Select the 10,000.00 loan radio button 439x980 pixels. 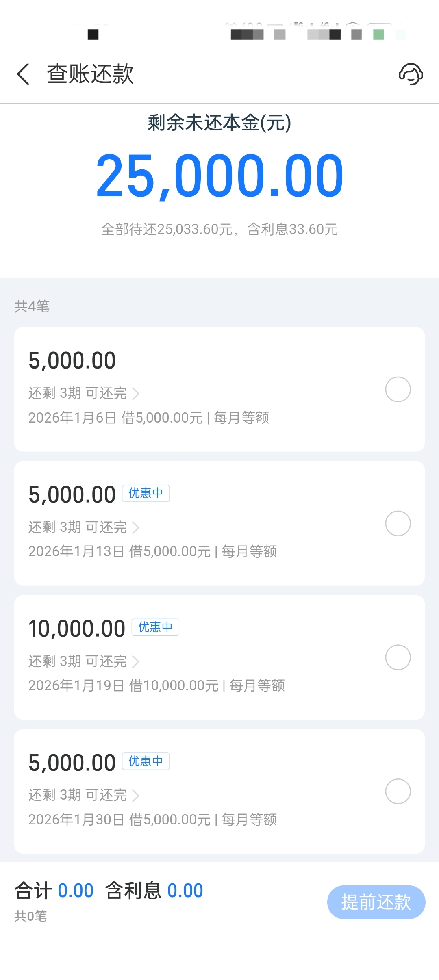tap(398, 657)
